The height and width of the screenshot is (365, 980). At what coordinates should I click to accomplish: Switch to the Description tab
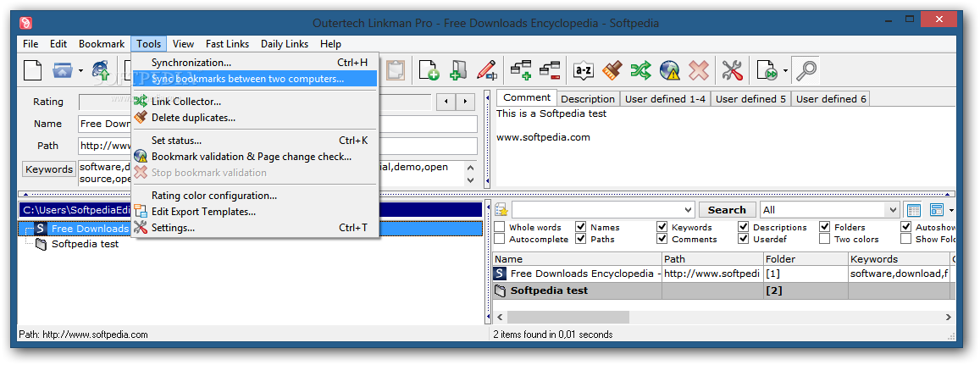(588, 99)
